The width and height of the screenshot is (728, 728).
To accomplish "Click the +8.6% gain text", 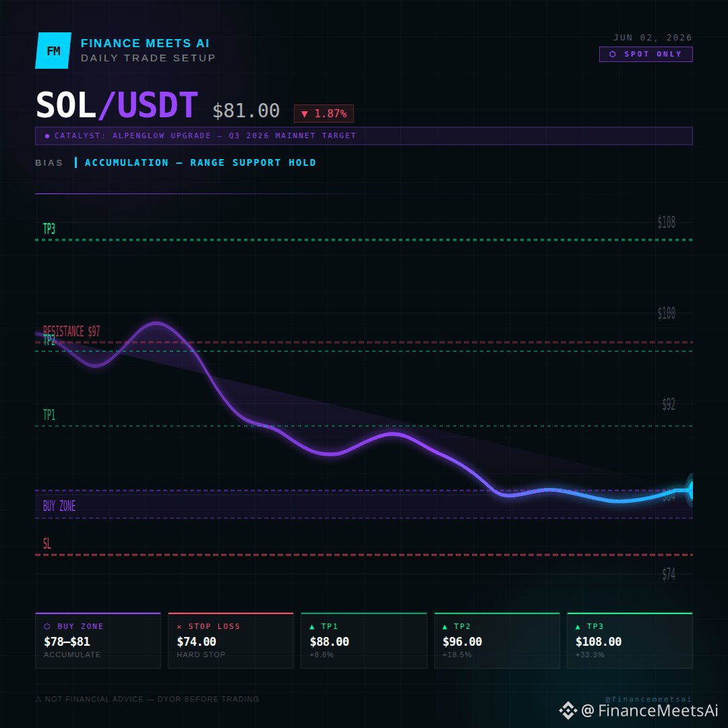I will pyautogui.click(x=322, y=655).
